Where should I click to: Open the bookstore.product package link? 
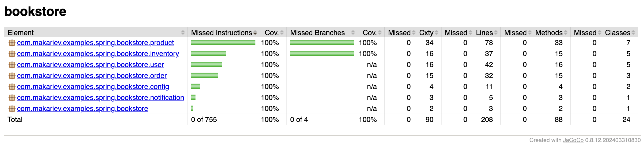[x=95, y=43]
